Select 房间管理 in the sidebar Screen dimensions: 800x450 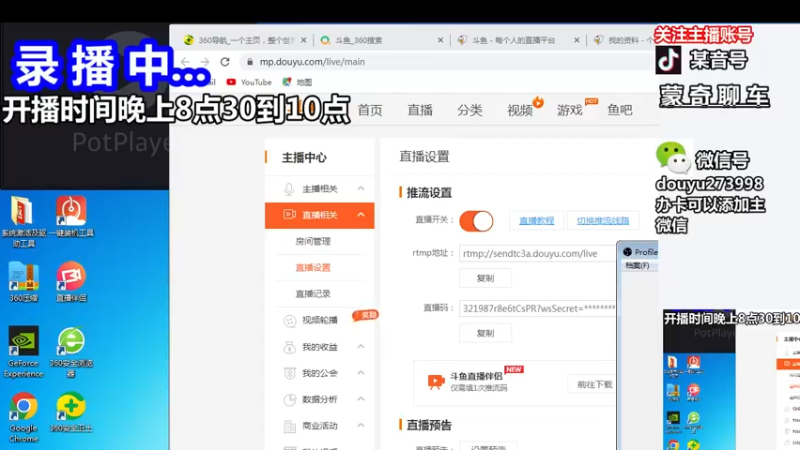click(313, 241)
